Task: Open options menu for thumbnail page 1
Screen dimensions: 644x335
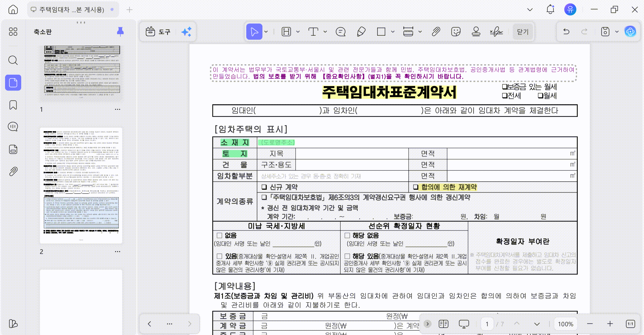Action: tap(117, 109)
